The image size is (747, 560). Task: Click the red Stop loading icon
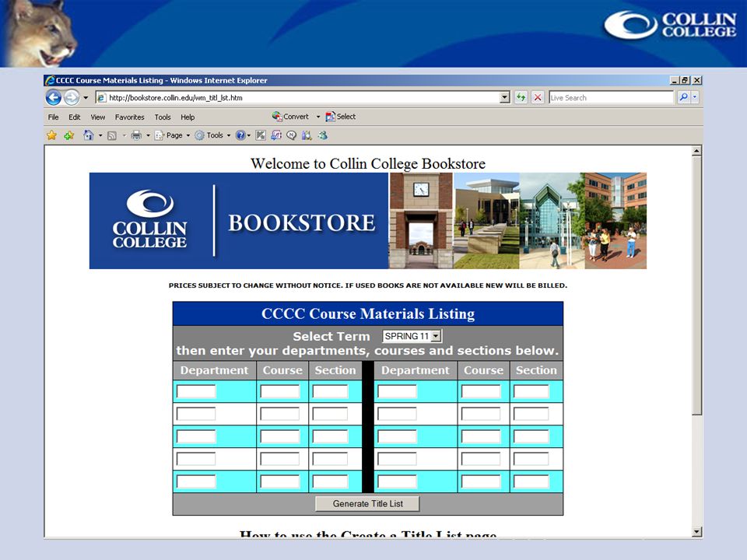click(x=538, y=98)
